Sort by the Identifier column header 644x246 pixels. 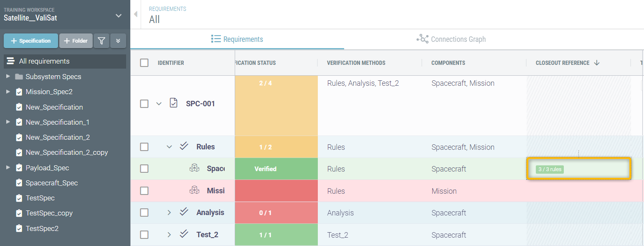pyautogui.click(x=171, y=63)
